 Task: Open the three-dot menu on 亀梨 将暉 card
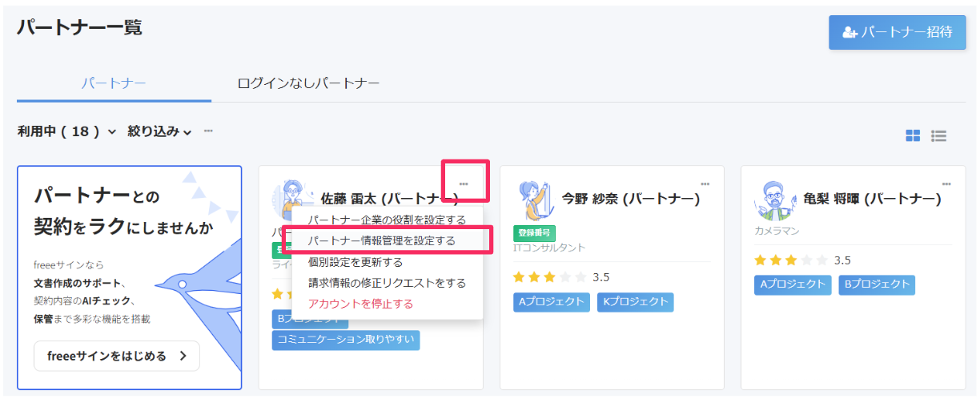[x=946, y=183]
